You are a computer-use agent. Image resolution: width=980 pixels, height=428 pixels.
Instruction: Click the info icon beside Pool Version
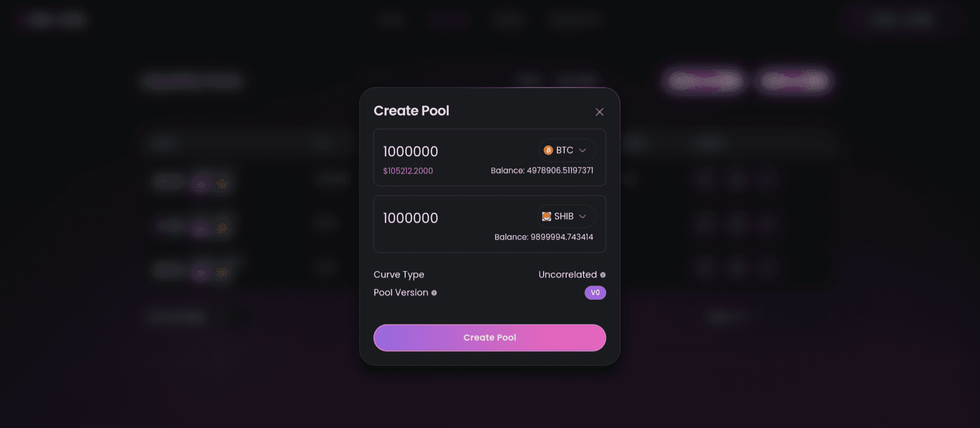(434, 293)
